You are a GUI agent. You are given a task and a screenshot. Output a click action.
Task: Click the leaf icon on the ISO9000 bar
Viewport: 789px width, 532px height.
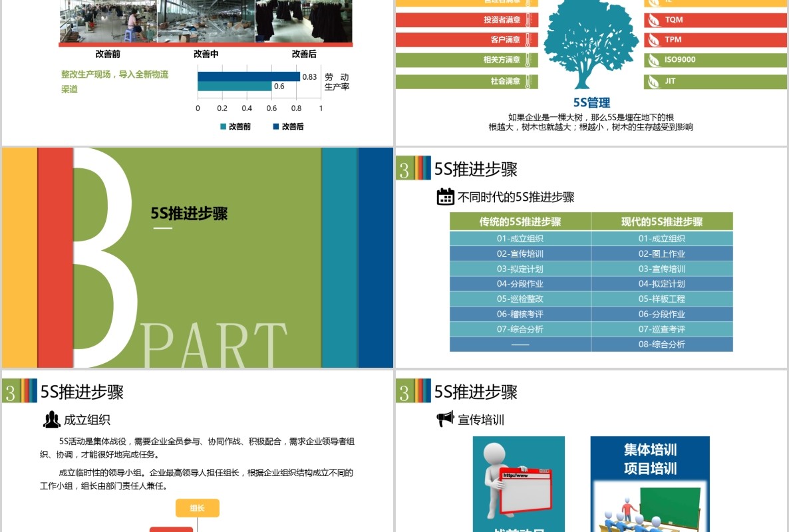coord(654,61)
